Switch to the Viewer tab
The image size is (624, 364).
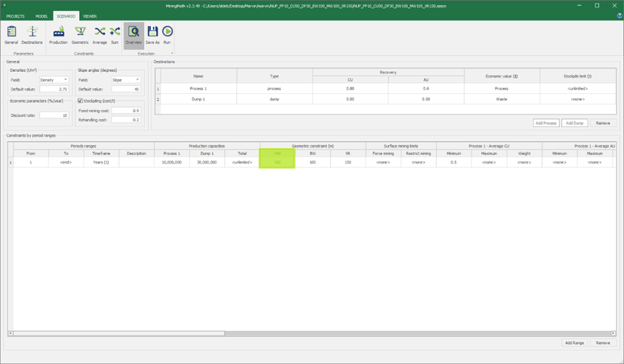90,16
